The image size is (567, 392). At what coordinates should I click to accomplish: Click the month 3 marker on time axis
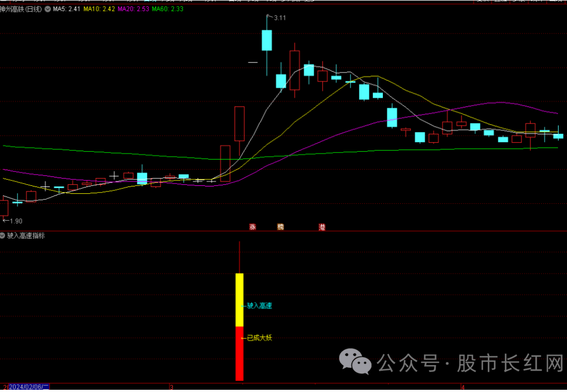tap(171, 387)
